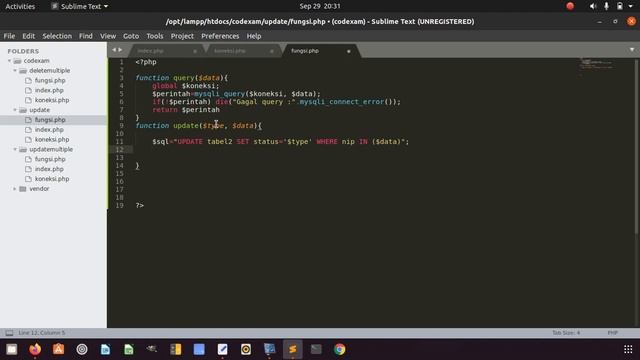Open the tab list dropdown arrow
The width and height of the screenshot is (640, 360).
click(x=632, y=50)
